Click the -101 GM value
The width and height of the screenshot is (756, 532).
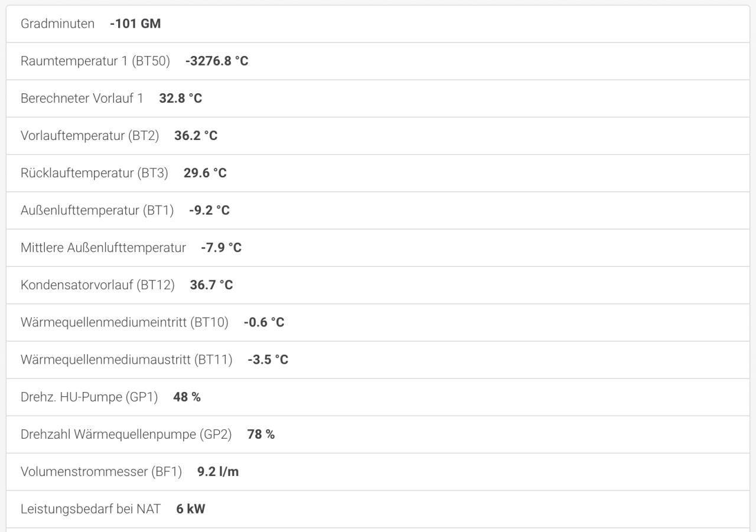135,24
